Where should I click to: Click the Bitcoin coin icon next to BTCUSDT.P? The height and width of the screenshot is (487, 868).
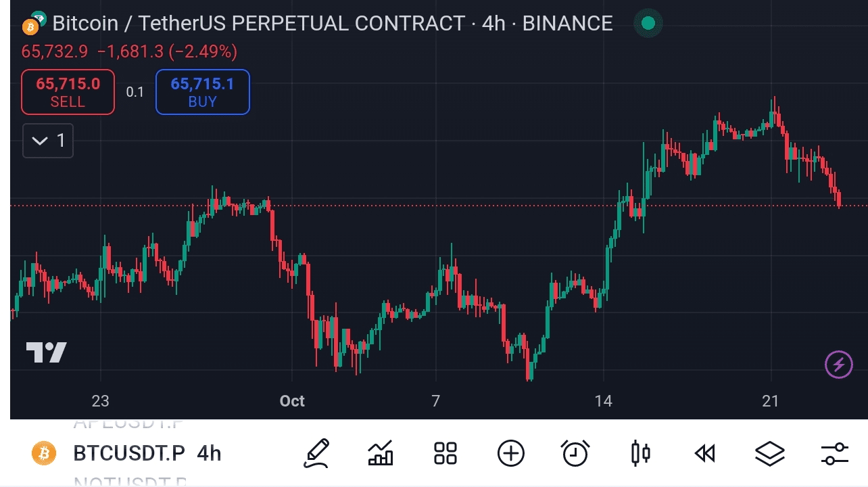click(x=43, y=453)
